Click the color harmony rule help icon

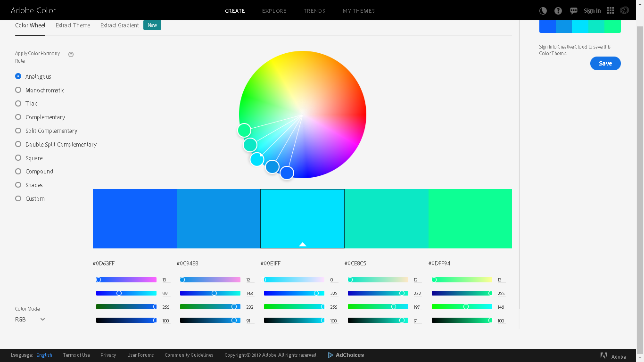click(x=71, y=54)
